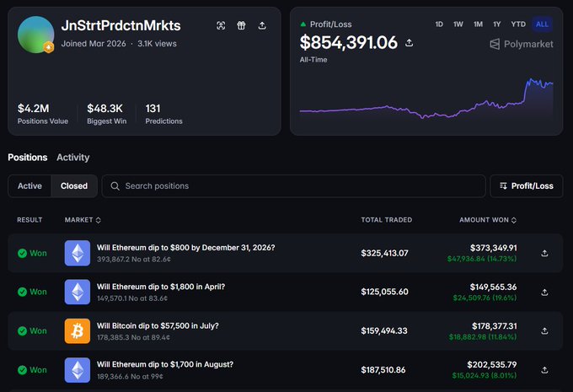Click amount won $149,565.36

pos(493,287)
